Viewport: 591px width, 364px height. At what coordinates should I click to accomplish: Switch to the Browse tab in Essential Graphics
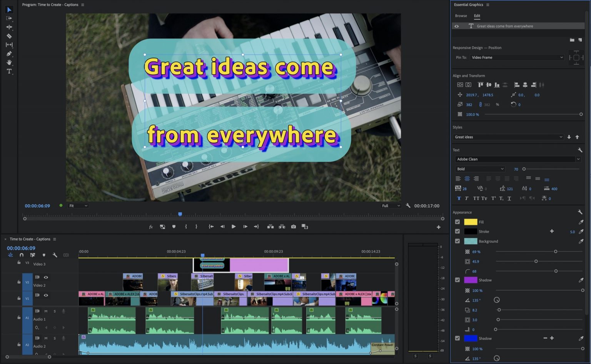461,16
